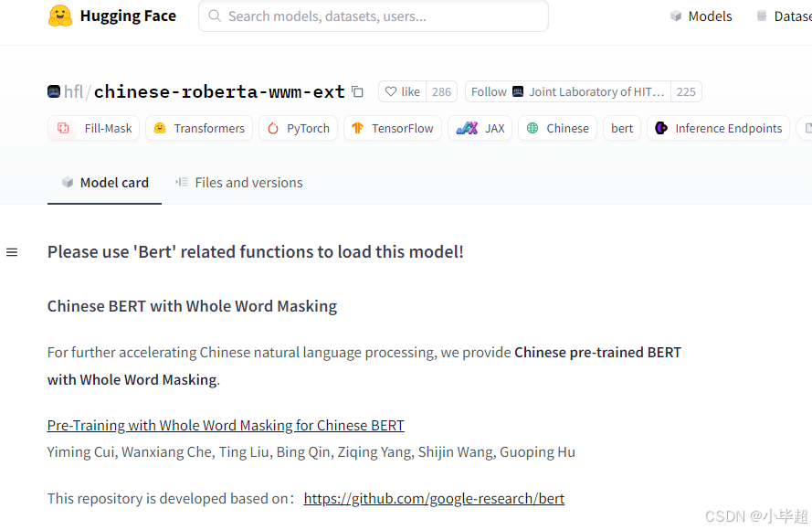The image size is (812, 530).
Task: Click the Hugging Face emoji logo
Action: (60, 16)
